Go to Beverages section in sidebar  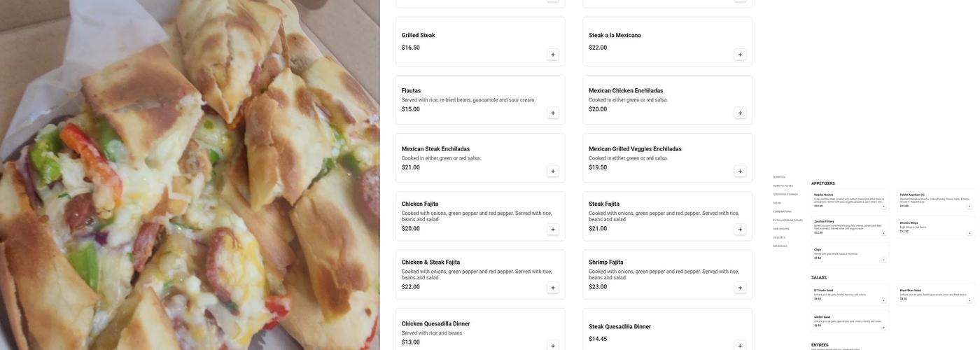[x=780, y=246]
